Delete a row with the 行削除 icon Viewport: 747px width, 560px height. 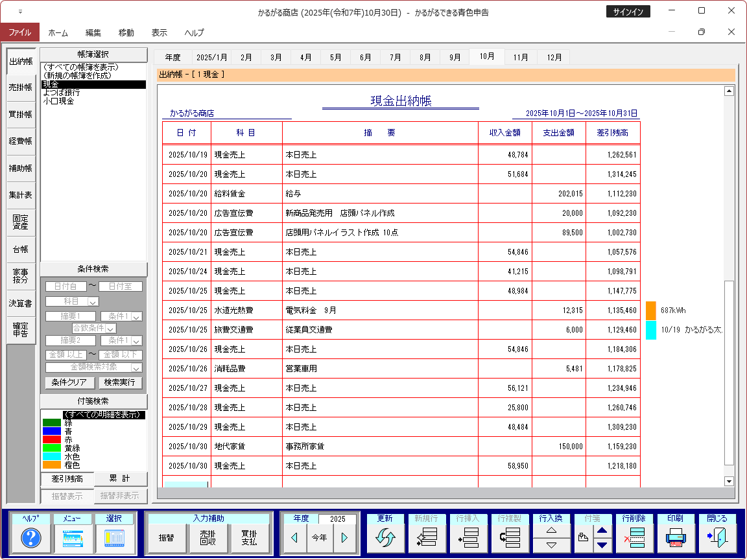pos(634,538)
